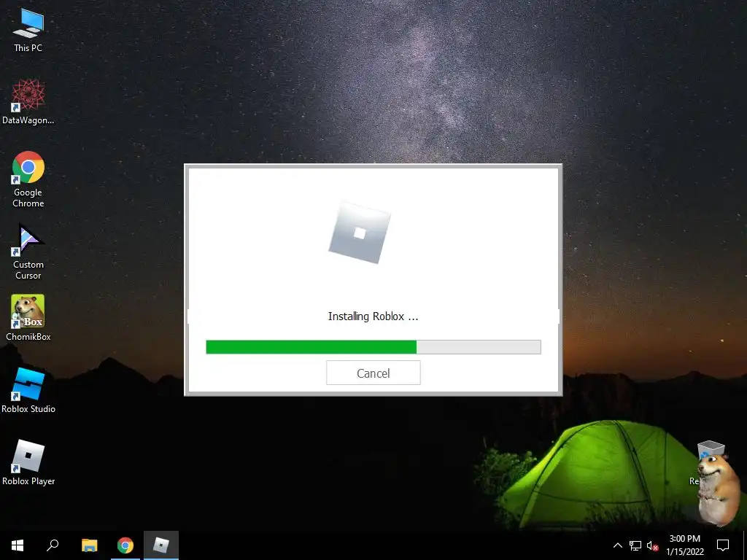
Task: Click the 'Installing Roblox ...' status text
Action: (x=373, y=316)
